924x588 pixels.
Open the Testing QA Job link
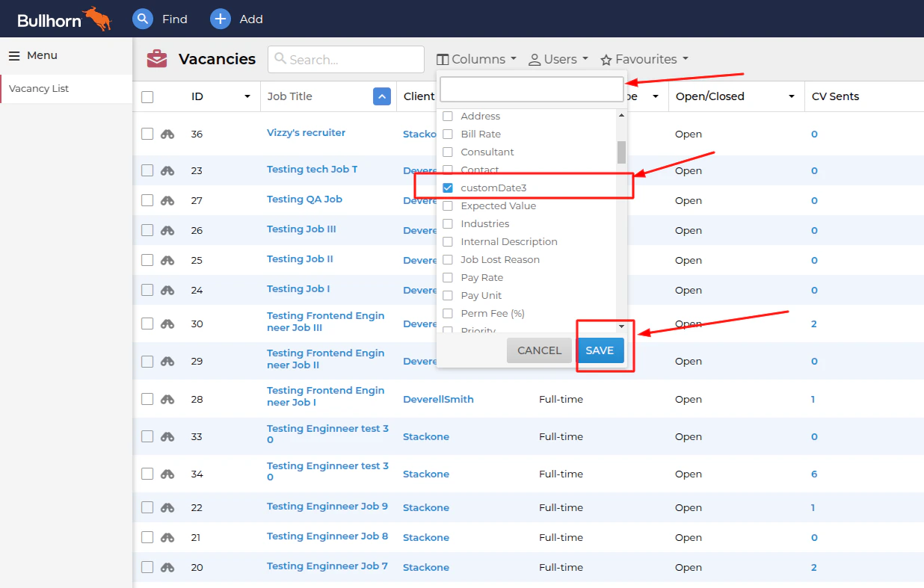[304, 199]
